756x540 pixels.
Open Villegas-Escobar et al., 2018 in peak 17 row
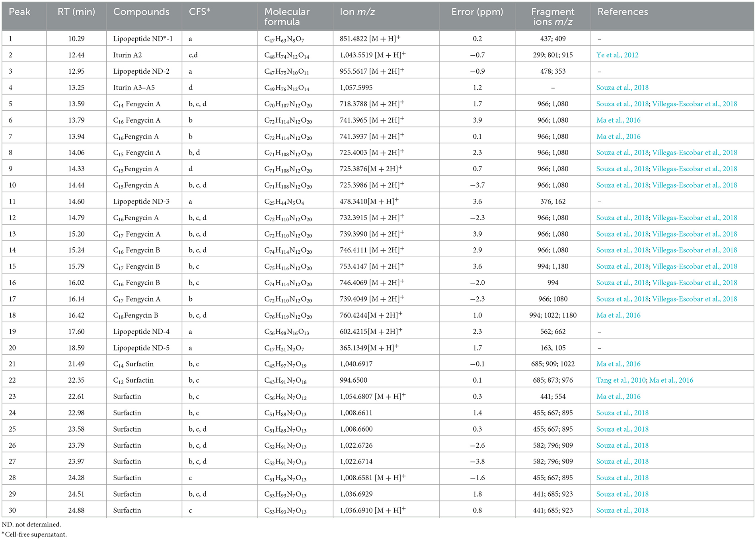click(695, 299)
